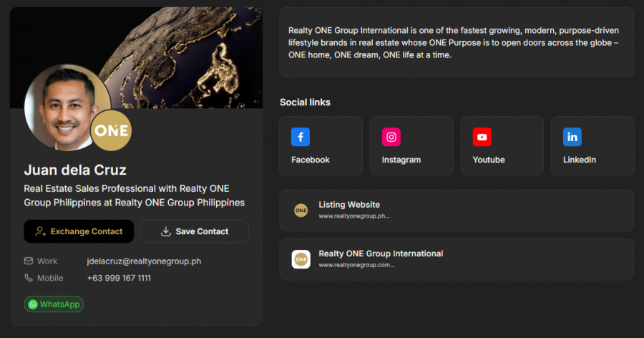
Task: Click the Listing Website ONE logo icon
Action: pos(301,211)
